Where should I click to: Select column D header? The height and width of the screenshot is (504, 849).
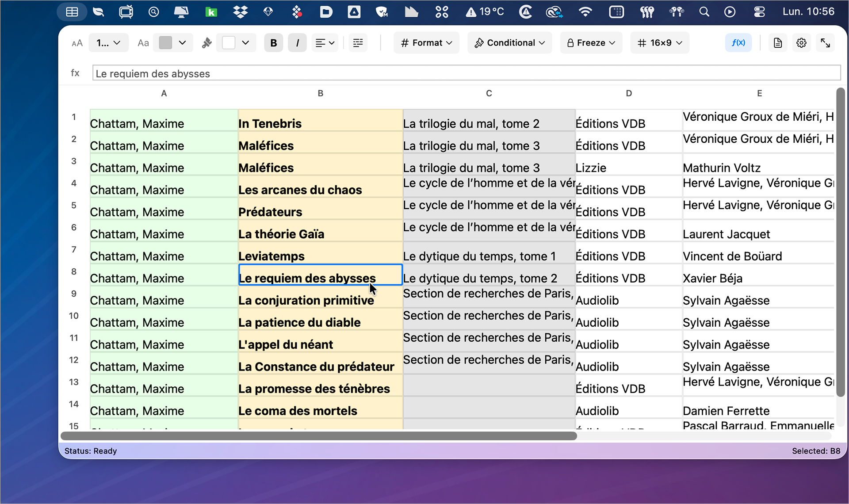(629, 93)
